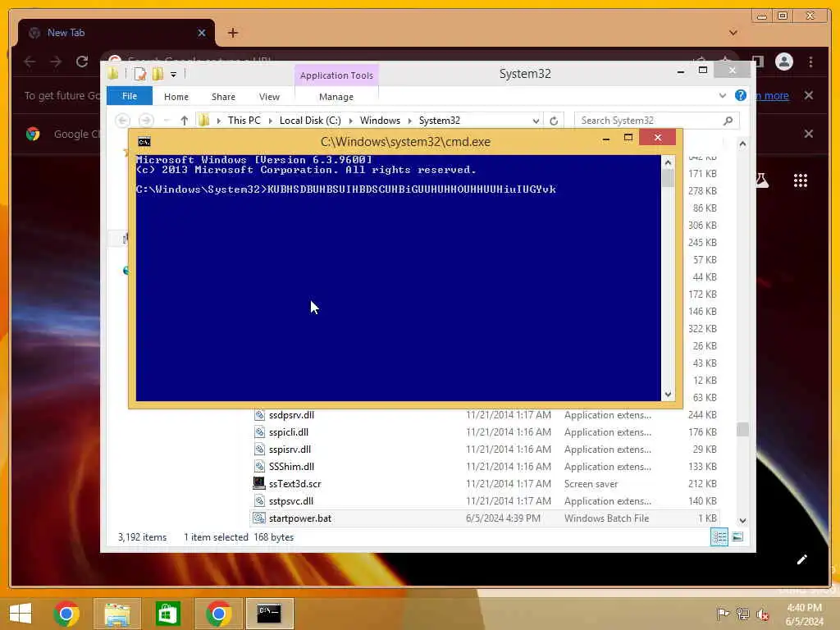Open the Windows Store taskbar icon
The height and width of the screenshot is (630, 840).
(167, 614)
